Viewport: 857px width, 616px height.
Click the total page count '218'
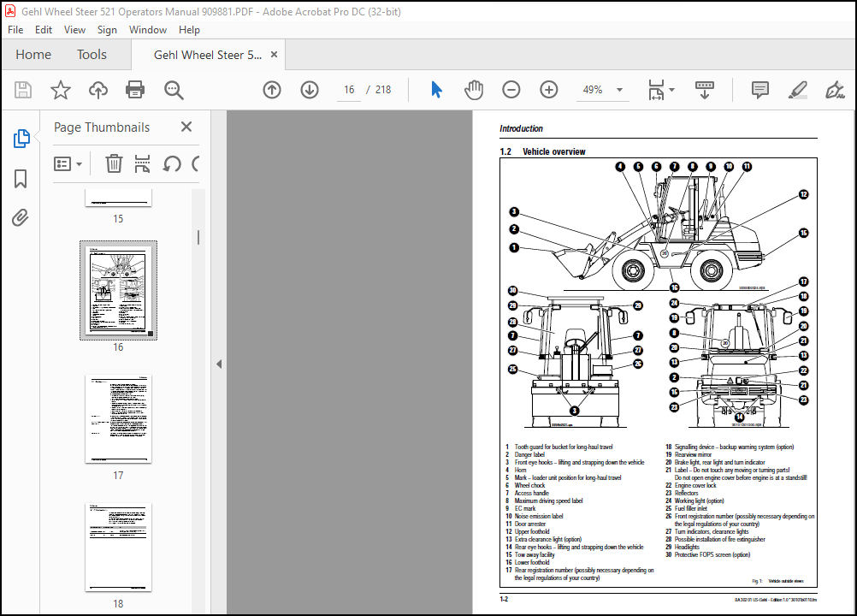point(383,90)
